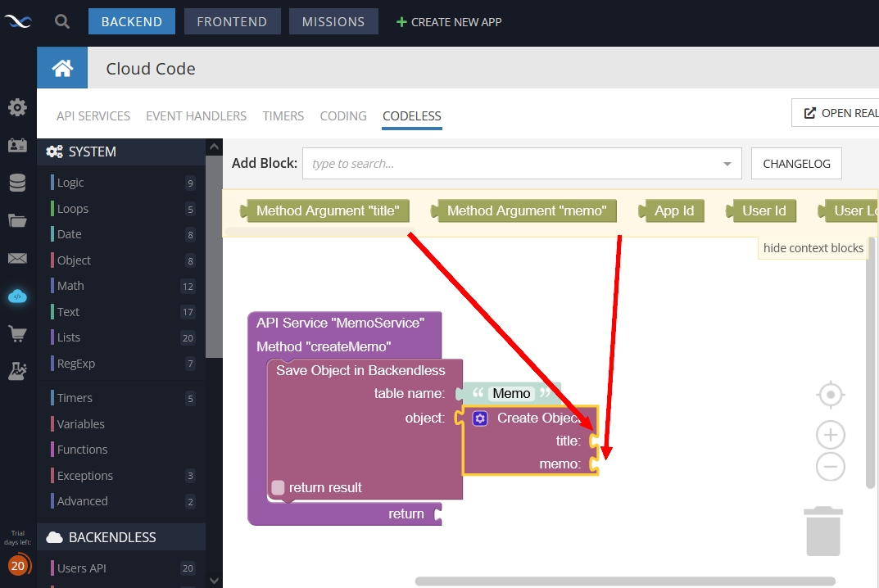Select the Method Argument "title" context block
The height and width of the screenshot is (588, 879).
324,210
